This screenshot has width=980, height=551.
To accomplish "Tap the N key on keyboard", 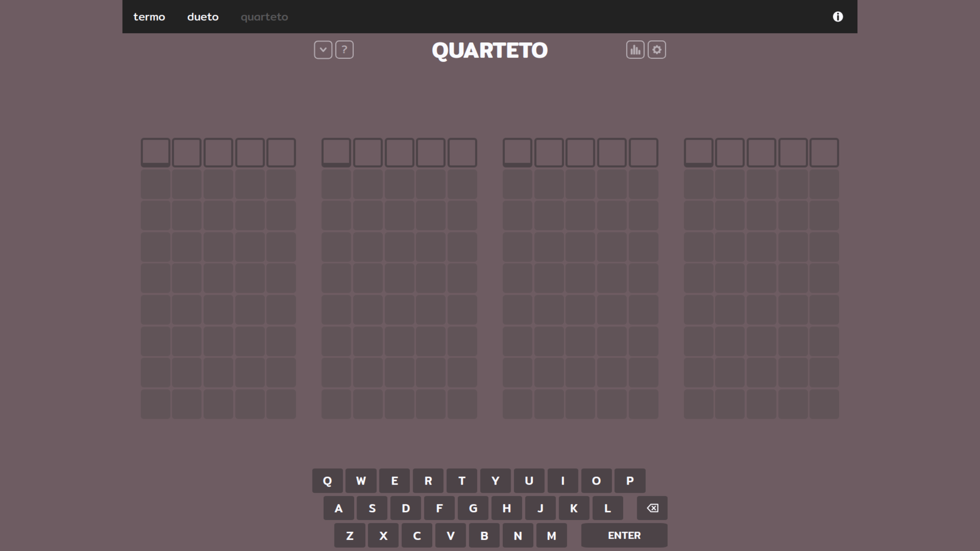I will (x=518, y=535).
